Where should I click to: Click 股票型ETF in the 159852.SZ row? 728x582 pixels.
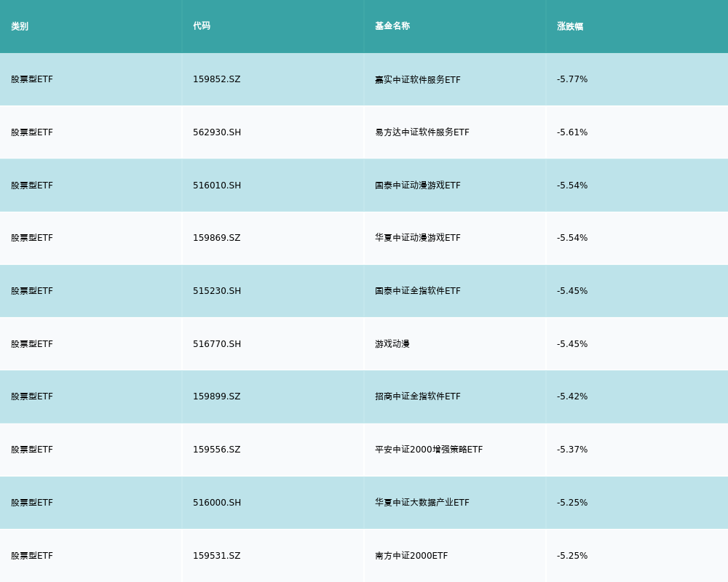point(32,79)
